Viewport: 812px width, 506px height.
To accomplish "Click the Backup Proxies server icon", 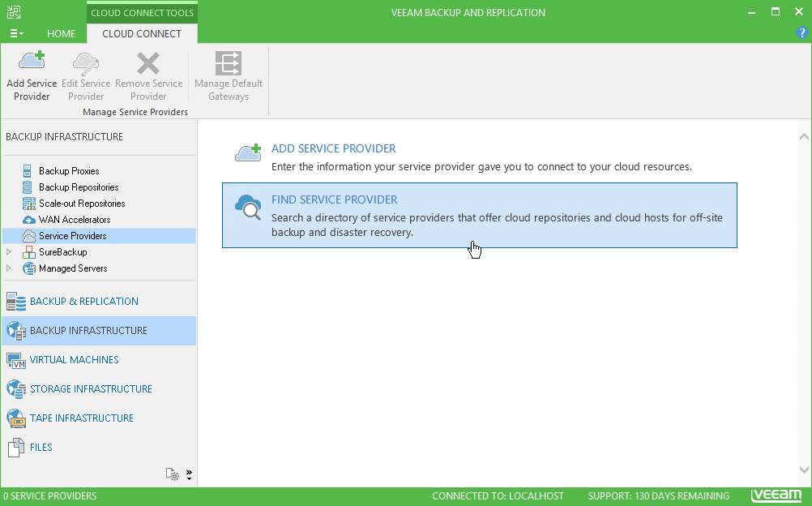I will [28, 170].
